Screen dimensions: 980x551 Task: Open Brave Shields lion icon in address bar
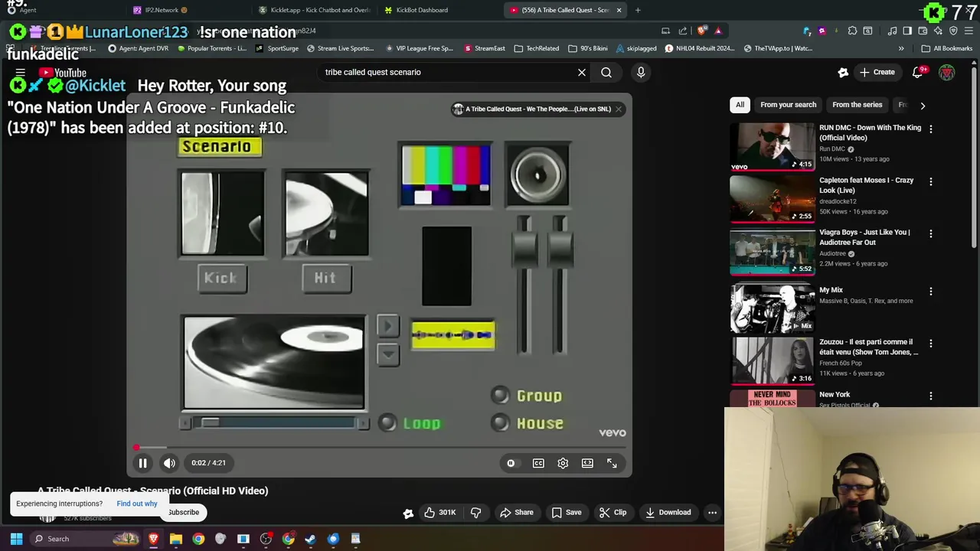tap(701, 31)
